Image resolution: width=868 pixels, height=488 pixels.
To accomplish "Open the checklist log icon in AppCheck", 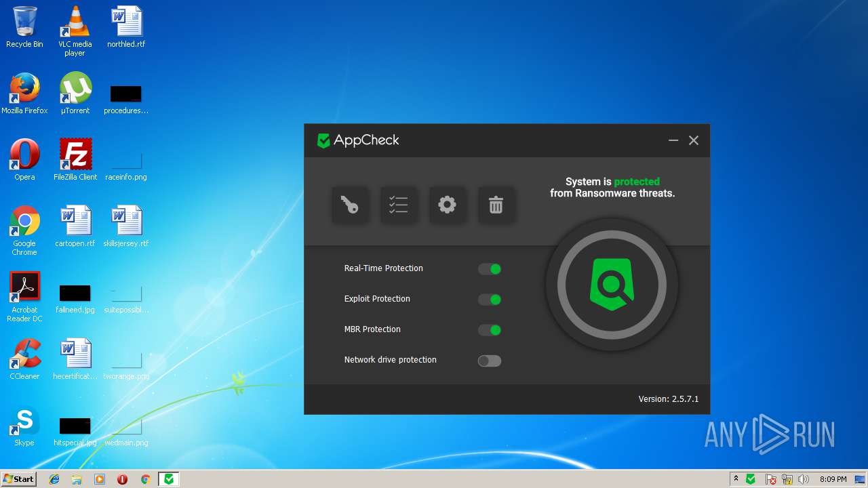I will (399, 205).
